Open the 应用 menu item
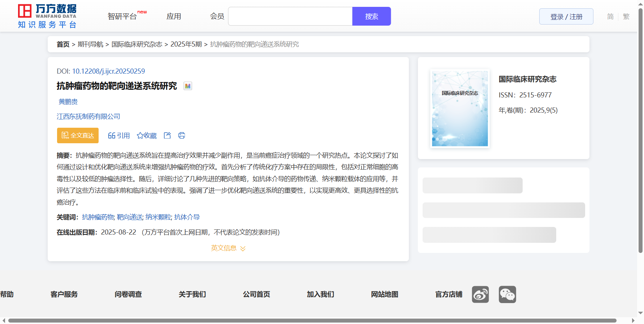The image size is (644, 324). [x=174, y=17]
